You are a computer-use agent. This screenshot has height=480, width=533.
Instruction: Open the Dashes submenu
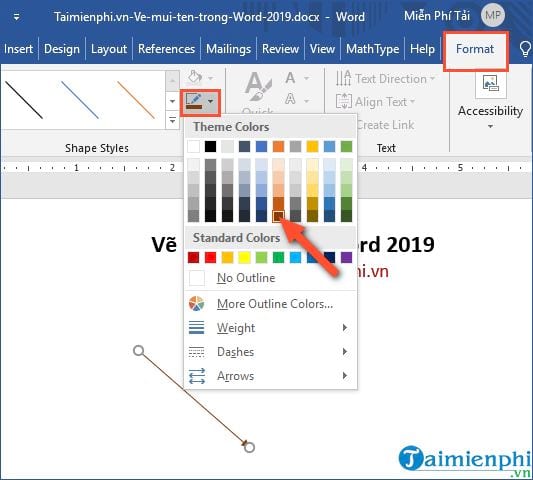pyautogui.click(x=270, y=352)
